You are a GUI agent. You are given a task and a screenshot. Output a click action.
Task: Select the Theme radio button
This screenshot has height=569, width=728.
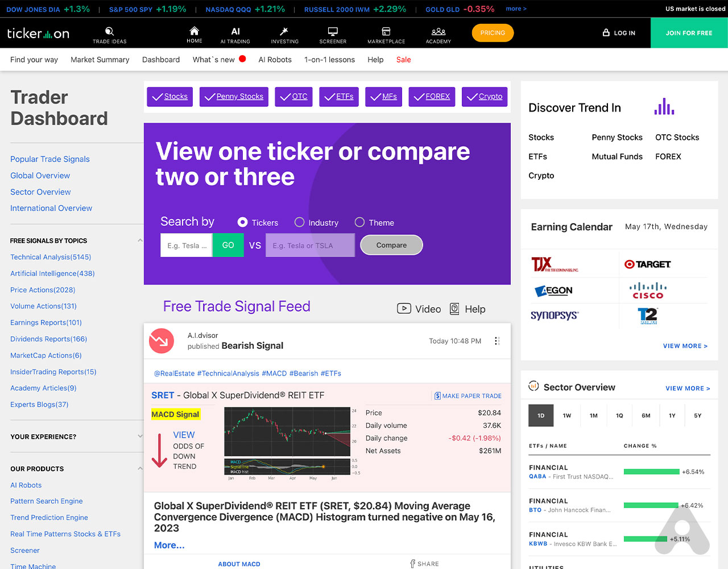pyautogui.click(x=359, y=222)
